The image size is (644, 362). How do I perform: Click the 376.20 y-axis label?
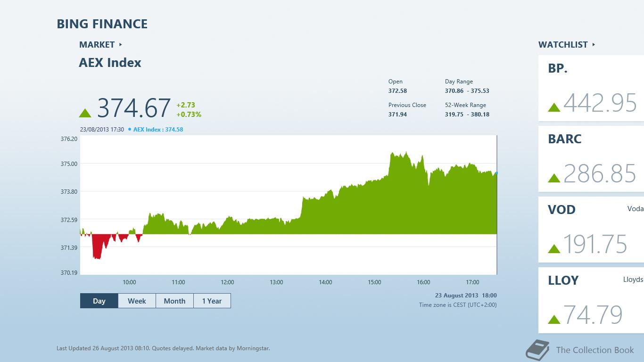(69, 139)
